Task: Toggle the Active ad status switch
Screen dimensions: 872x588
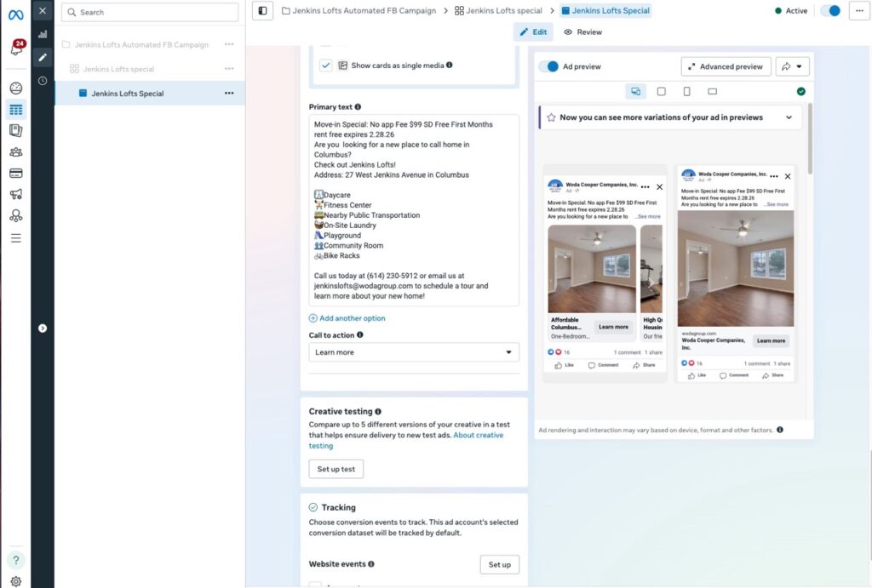Action: tap(829, 11)
